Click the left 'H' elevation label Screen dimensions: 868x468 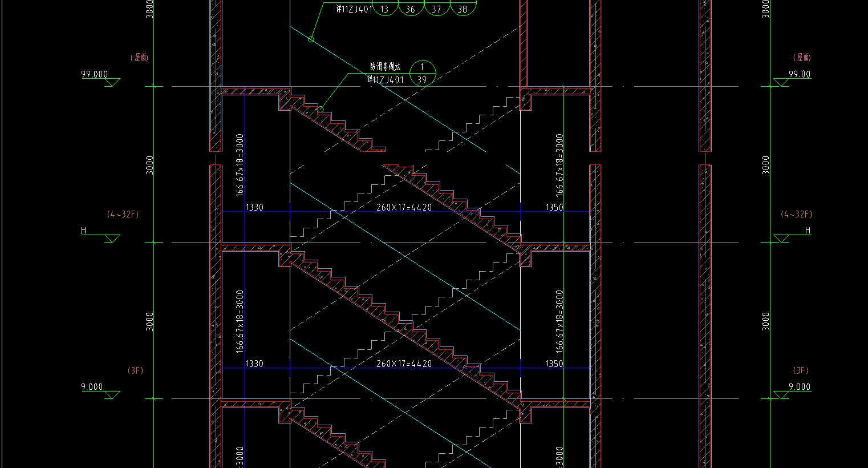point(84,231)
